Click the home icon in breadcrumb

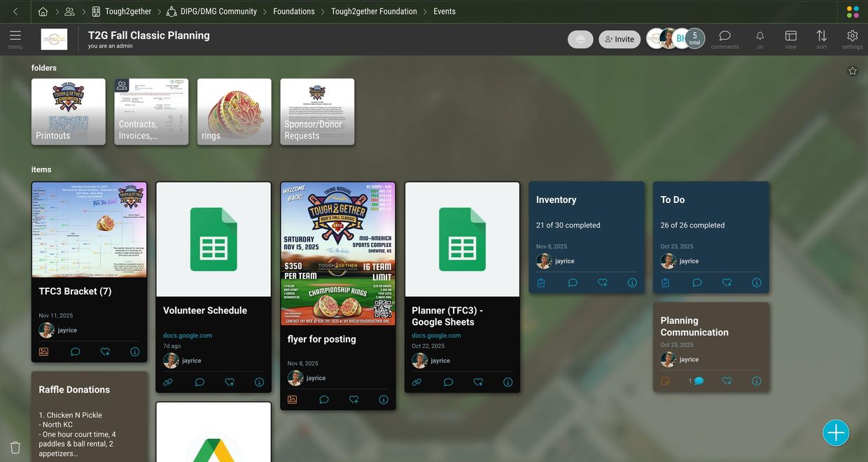43,11
